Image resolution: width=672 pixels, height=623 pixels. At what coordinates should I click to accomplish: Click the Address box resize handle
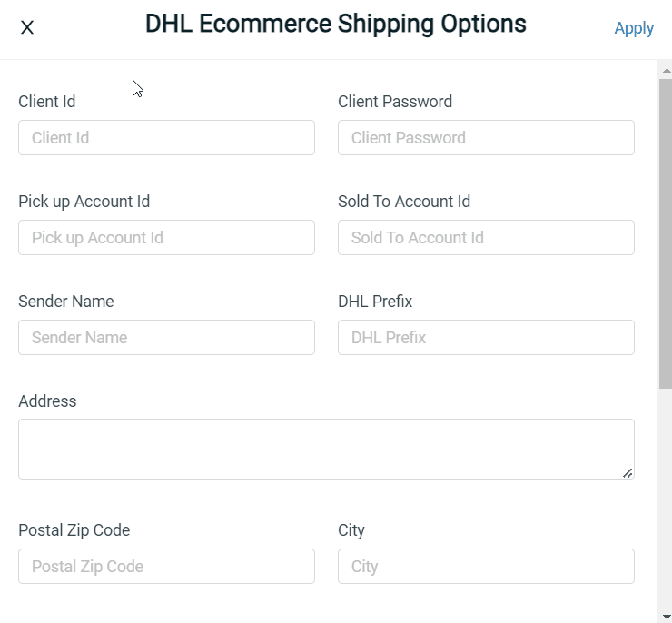(628, 472)
